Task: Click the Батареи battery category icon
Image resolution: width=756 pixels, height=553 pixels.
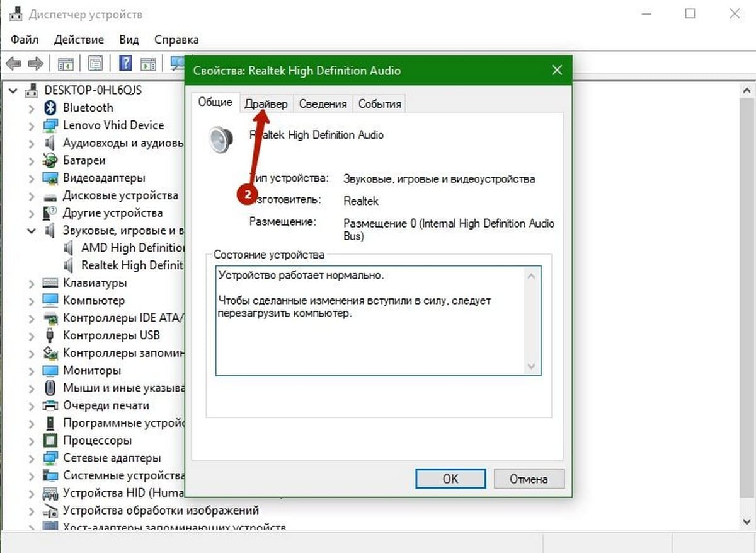Action: pos(50,160)
